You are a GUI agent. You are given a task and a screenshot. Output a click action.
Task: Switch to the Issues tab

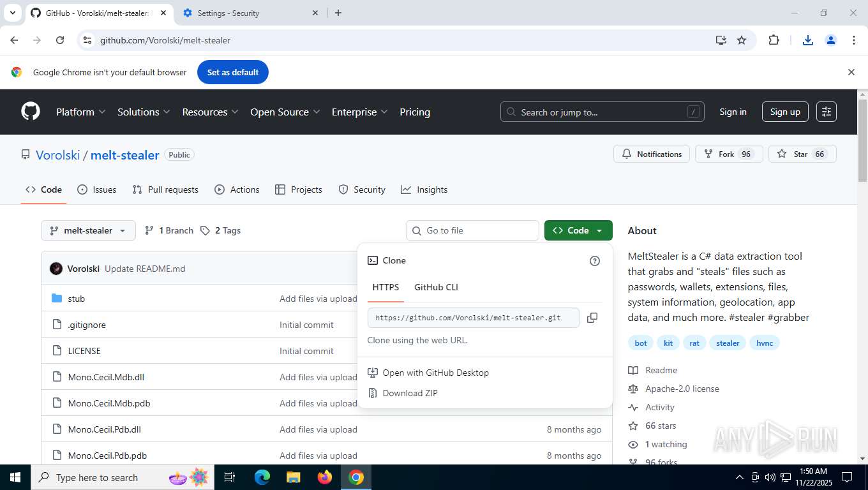point(97,189)
